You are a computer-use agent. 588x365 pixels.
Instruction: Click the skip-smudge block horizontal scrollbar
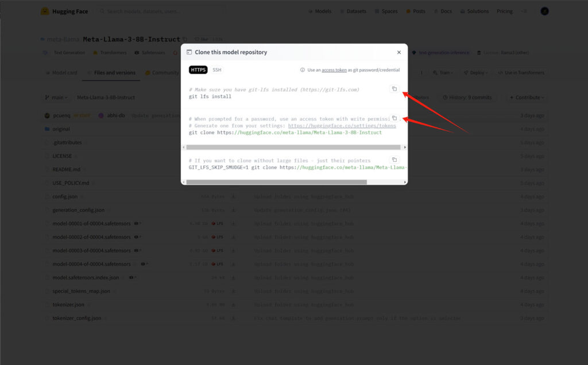[x=276, y=182]
